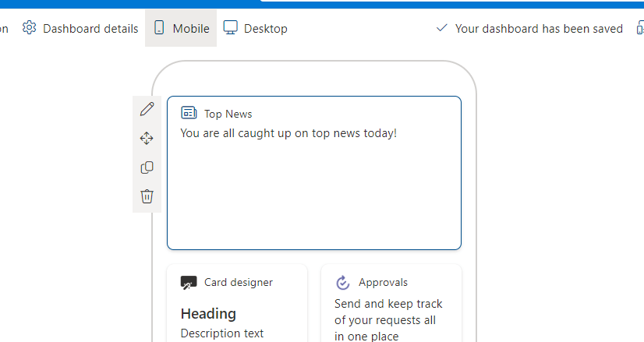
Task: Click 'You are all caught up on top news today!' text
Action: click(288, 133)
